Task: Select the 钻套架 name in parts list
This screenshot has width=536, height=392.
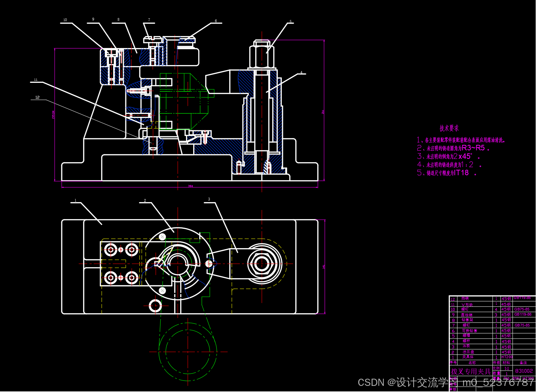Action: tap(468, 320)
